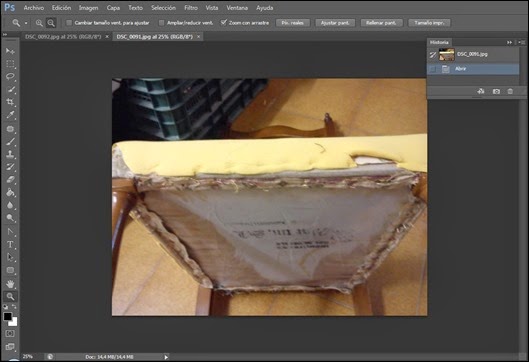Image resolution: width=529 pixels, height=362 pixels.
Task: Select the Horizontal Type tool
Action: (10, 244)
